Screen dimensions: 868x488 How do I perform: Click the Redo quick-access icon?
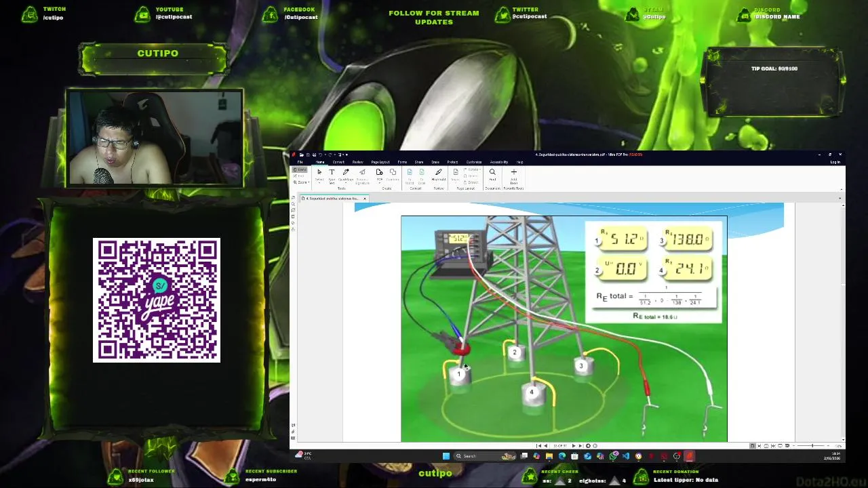[x=330, y=155]
